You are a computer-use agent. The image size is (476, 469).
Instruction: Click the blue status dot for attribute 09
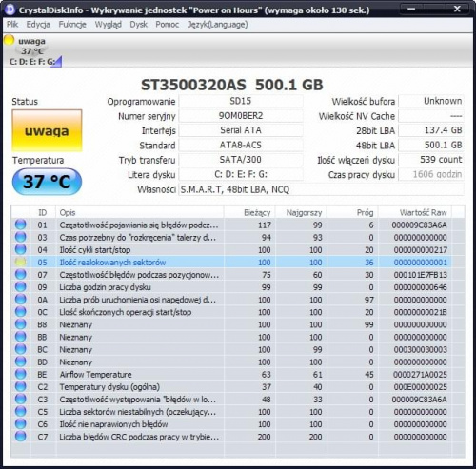tap(21, 287)
